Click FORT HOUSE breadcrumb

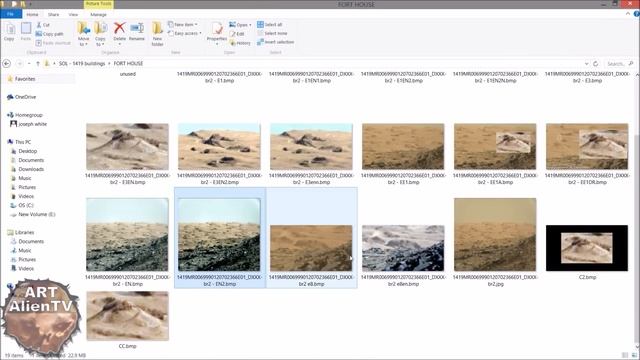pyautogui.click(x=128, y=64)
